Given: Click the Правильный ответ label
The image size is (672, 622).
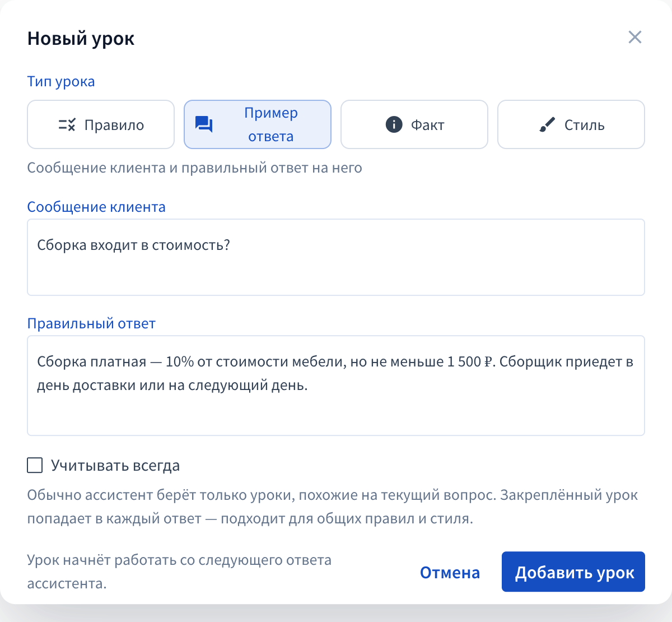Looking at the screenshot, I should click(91, 323).
